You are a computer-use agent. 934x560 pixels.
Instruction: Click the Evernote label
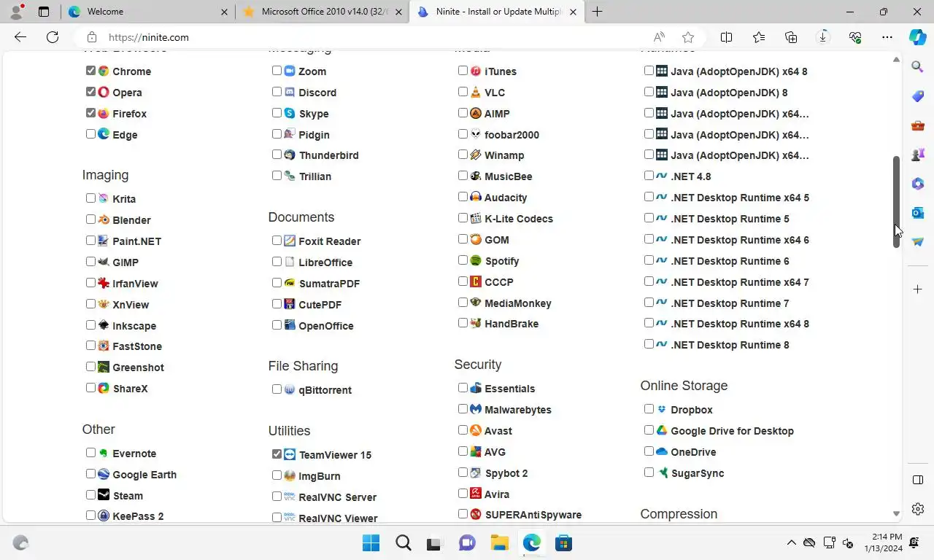tap(134, 454)
